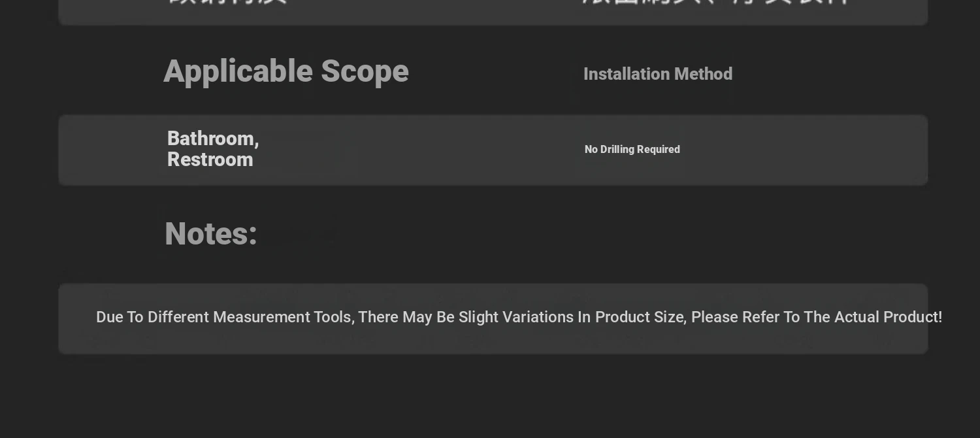This screenshot has height=438, width=980.
Task: Click the blank dark area below the notes panel
Action: click(x=490, y=396)
